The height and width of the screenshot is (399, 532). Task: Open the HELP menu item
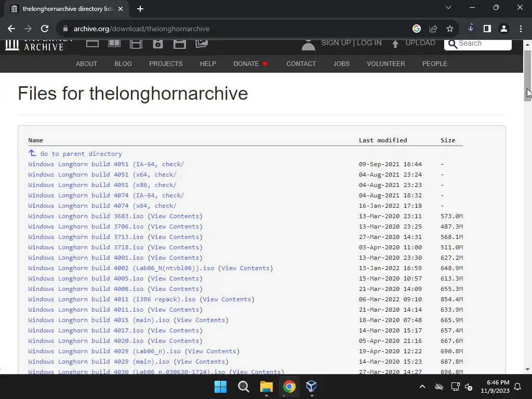(x=208, y=64)
